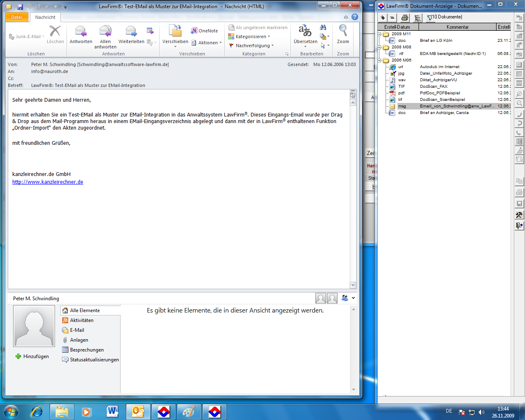This screenshot has width=525, height=420.
Task: Collapse the 2009 M11 folder
Action: pyautogui.click(x=380, y=34)
